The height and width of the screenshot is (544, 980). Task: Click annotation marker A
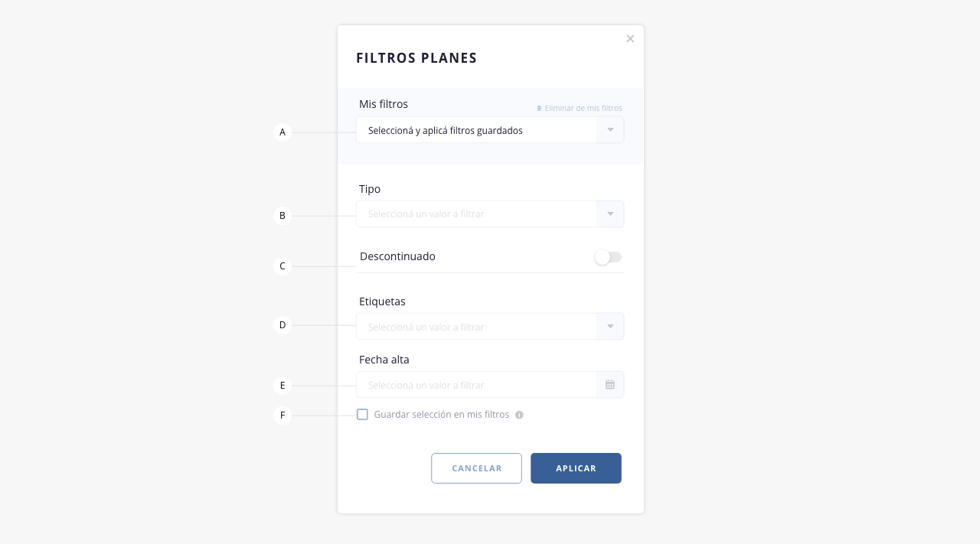283,132
